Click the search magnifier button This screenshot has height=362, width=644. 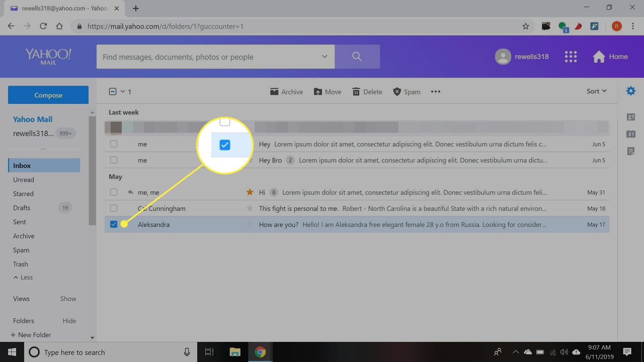tap(357, 57)
